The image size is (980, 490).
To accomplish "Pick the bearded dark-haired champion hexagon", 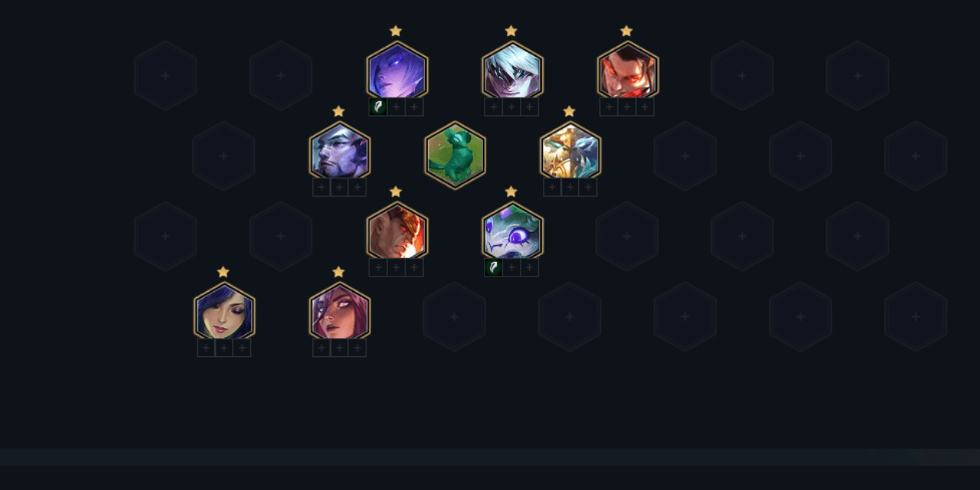I will pos(339,152).
